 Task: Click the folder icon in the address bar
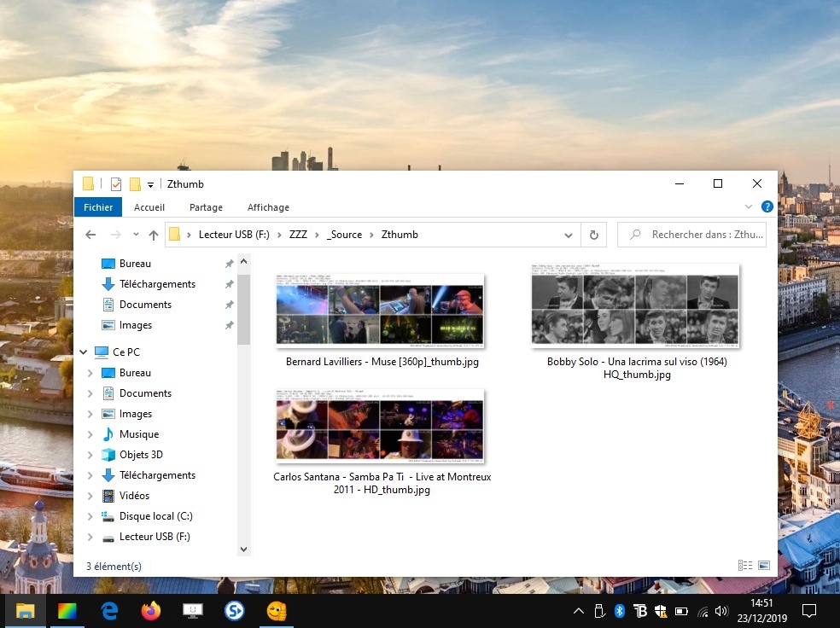coord(174,235)
